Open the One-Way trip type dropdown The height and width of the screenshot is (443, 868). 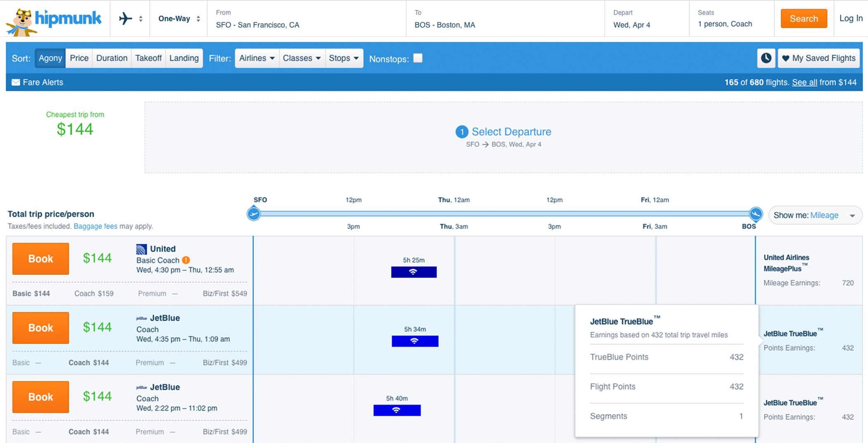pyautogui.click(x=179, y=19)
